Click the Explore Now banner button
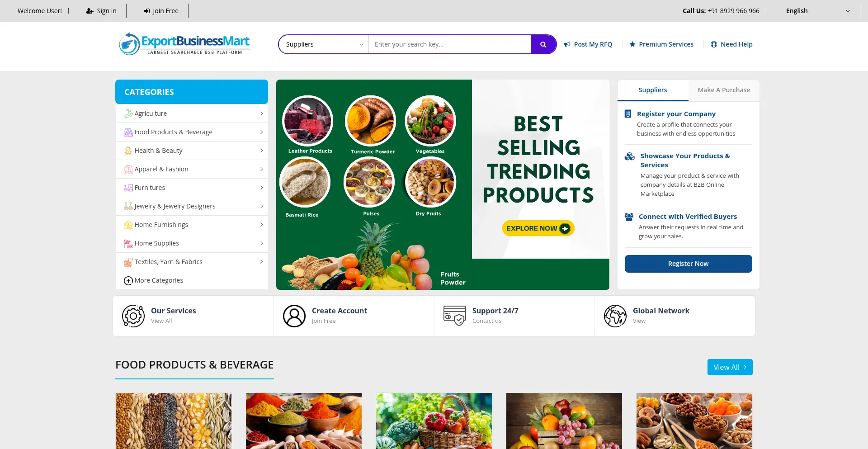The width and height of the screenshot is (868, 449). tap(538, 228)
